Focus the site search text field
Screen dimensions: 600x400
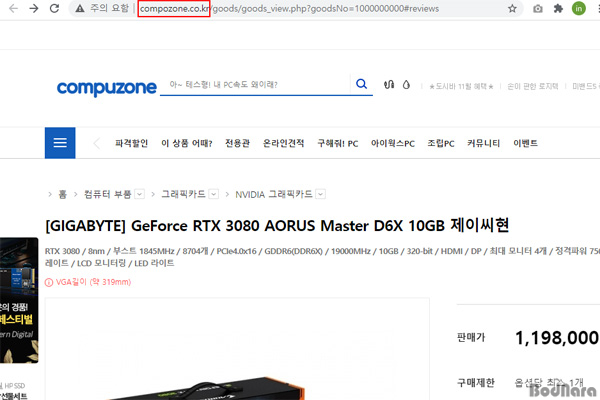(x=255, y=85)
